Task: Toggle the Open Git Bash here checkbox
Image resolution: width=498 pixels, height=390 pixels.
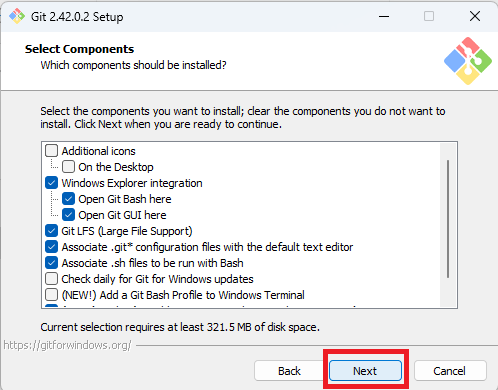Action: (68, 199)
